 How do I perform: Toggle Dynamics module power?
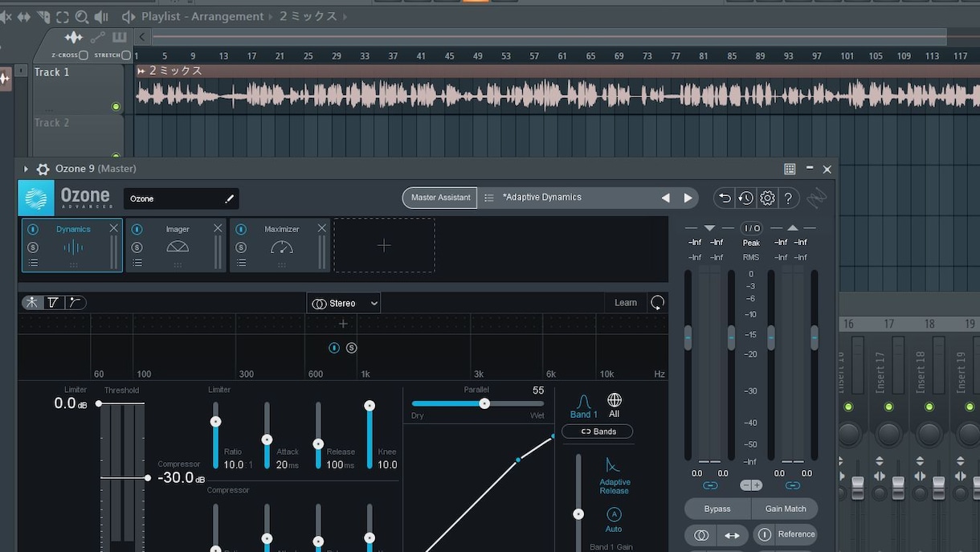33,229
